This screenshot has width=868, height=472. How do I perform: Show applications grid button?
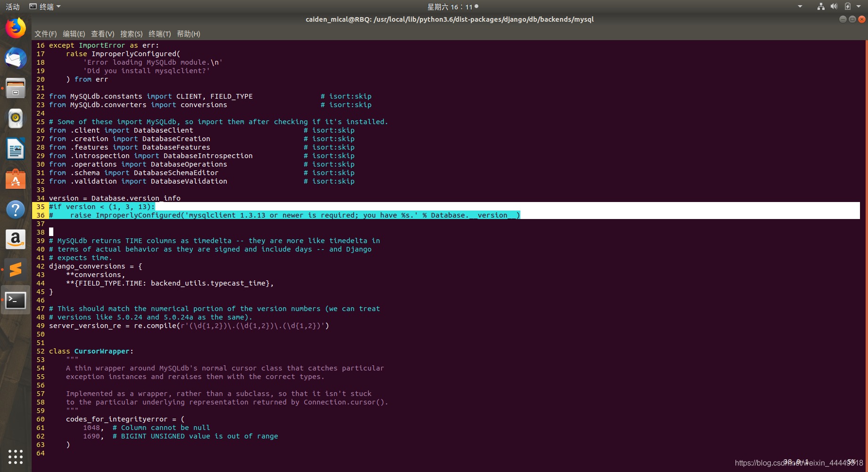click(16, 456)
